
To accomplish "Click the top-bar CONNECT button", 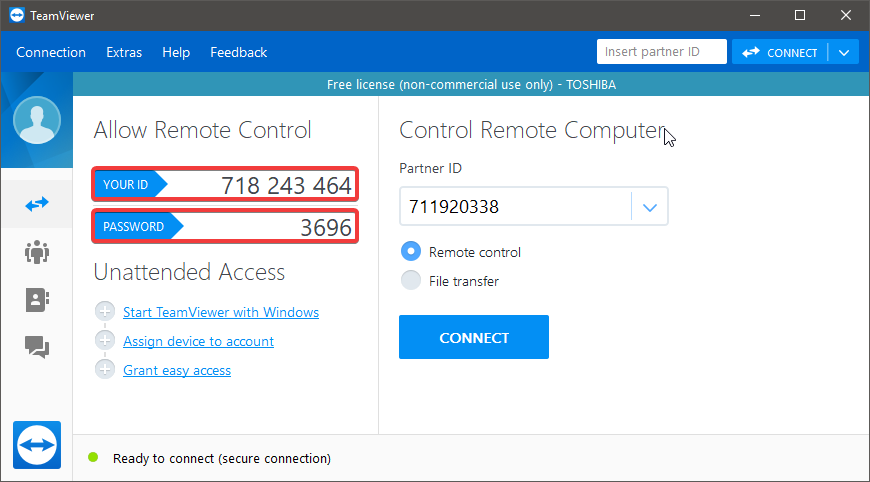I will click(780, 53).
